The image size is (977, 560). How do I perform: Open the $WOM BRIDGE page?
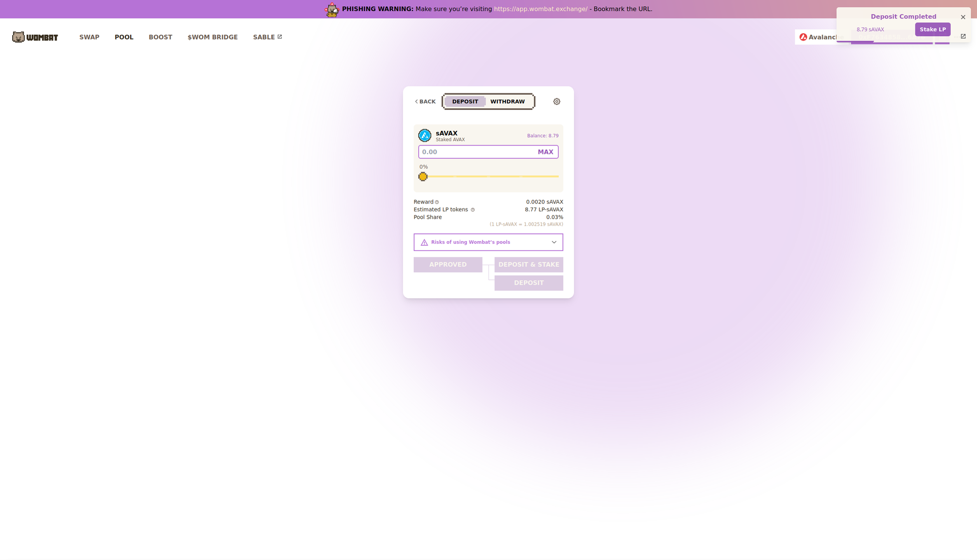click(x=212, y=37)
